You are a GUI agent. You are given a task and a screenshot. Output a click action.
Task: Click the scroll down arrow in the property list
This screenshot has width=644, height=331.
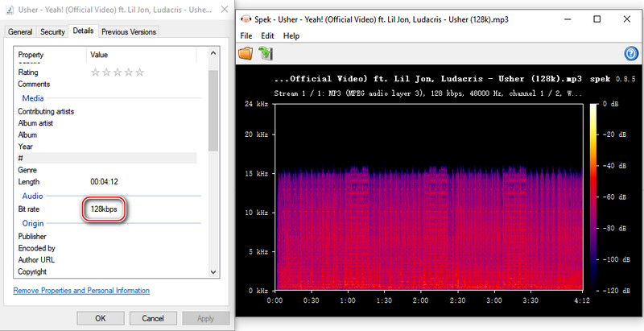click(213, 272)
